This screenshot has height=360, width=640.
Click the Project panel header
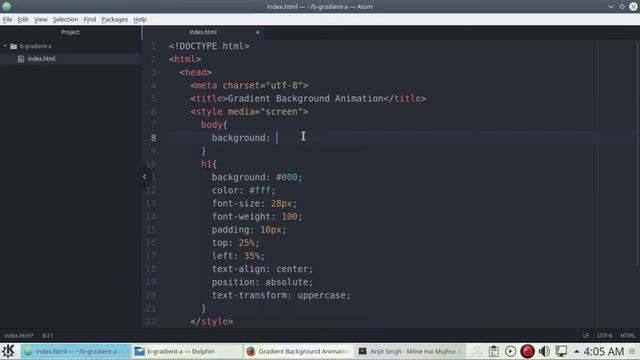[70, 32]
